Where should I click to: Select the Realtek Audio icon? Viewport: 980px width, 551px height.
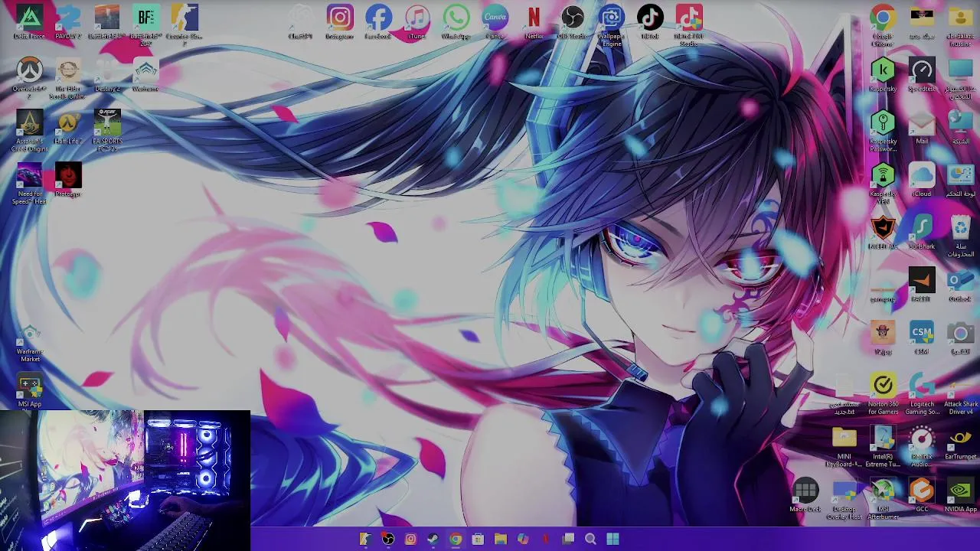point(922,446)
